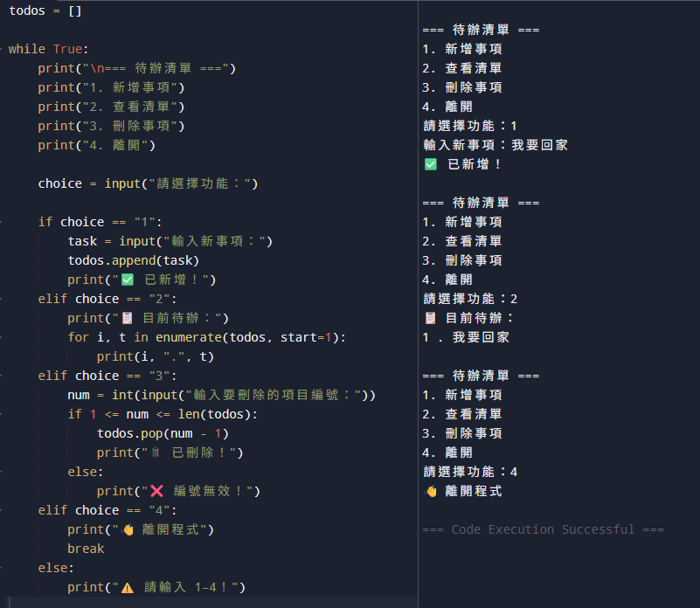The width and height of the screenshot is (700, 608).
Task: Click the output text '已新增！'
Action: (475, 165)
